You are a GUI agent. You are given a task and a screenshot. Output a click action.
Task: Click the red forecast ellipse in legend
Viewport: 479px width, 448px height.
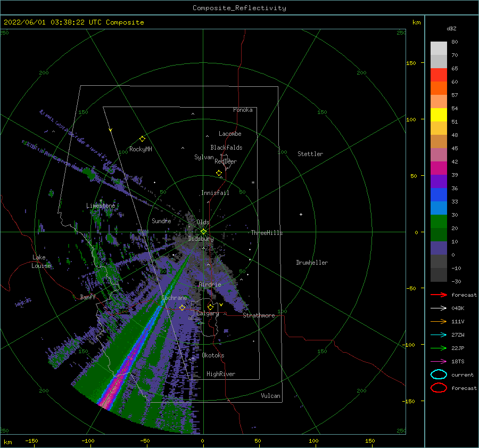click(439, 388)
